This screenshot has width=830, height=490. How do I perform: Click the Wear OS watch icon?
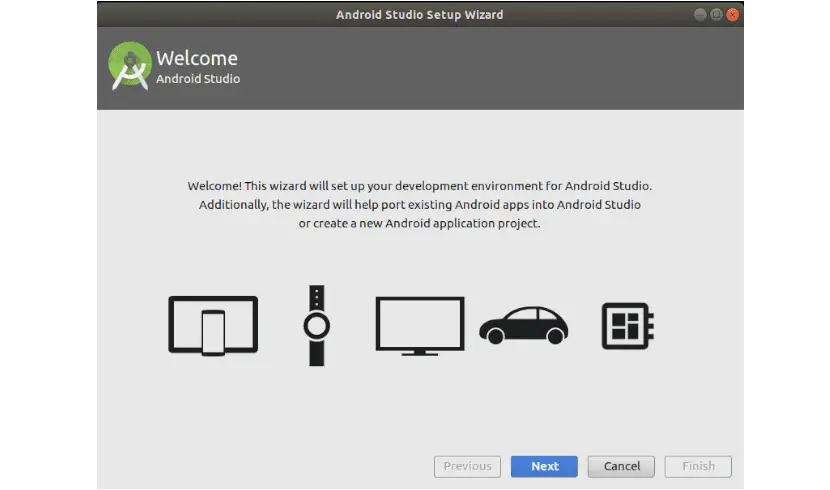(x=317, y=325)
